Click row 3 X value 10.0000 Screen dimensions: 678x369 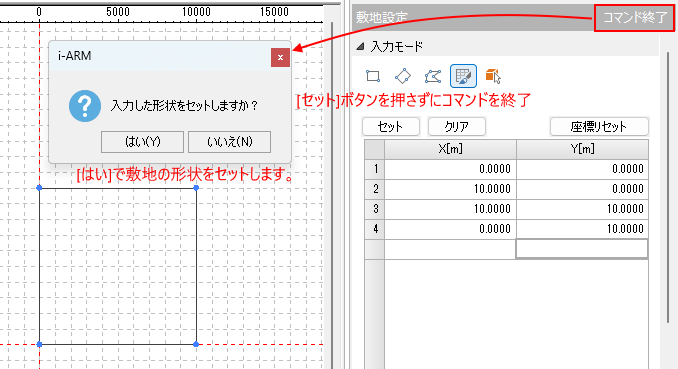pos(450,209)
